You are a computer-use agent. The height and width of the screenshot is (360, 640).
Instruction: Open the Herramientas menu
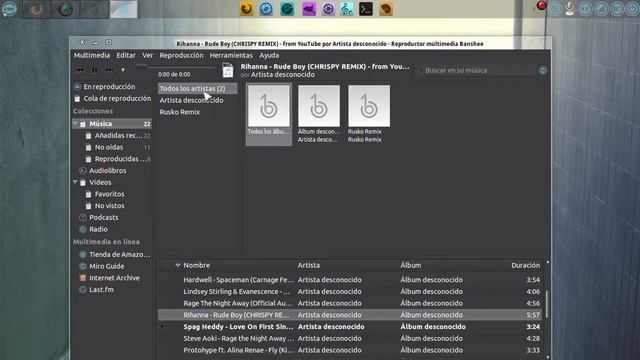231,55
